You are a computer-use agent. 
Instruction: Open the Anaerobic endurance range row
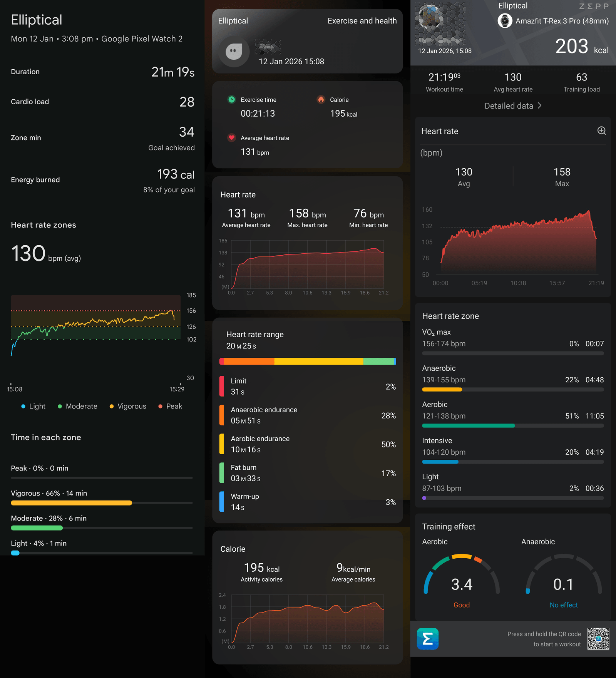tap(307, 415)
